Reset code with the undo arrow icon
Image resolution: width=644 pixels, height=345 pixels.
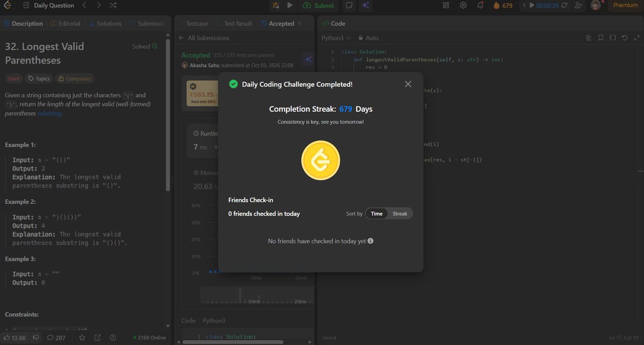tap(625, 38)
